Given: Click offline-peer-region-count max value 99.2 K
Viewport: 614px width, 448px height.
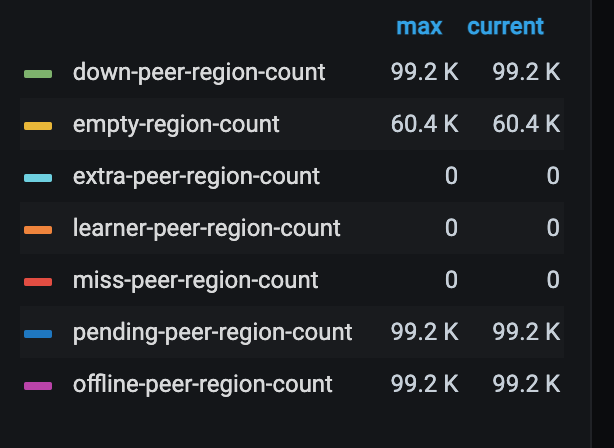Looking at the screenshot, I should (424, 385).
